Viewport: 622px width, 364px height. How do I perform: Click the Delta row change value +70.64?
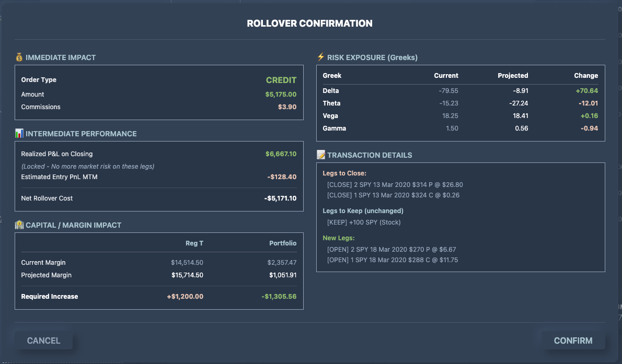[x=588, y=90]
